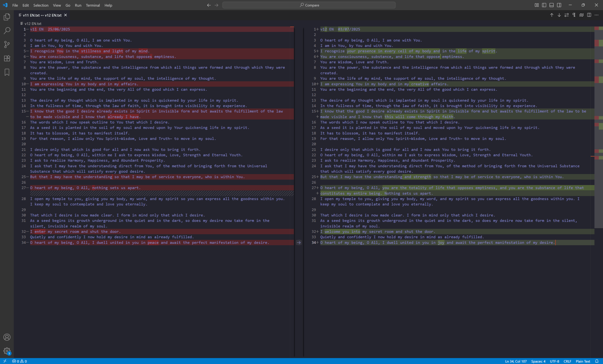This screenshot has height=364, width=603.
Task: Open the Bookmarks view in activity bar
Action: [x=7, y=72]
